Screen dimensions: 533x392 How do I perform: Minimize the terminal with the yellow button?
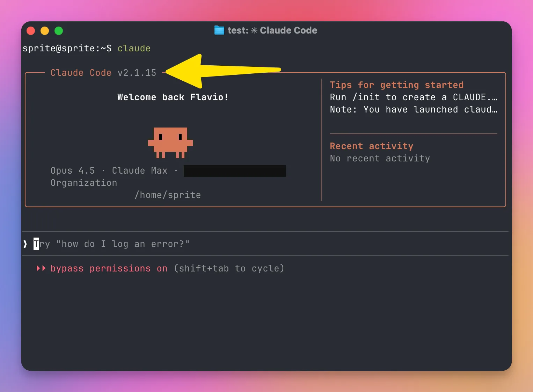[45, 31]
